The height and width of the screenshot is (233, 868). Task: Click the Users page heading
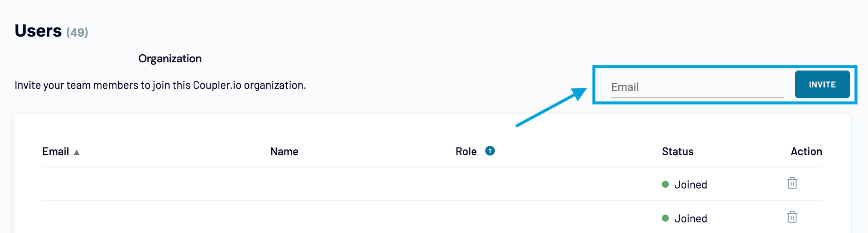point(38,31)
